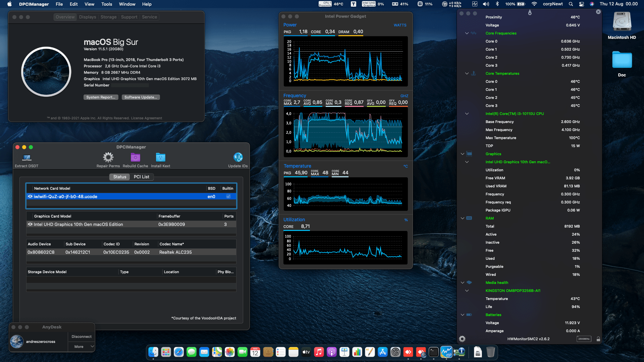The width and height of the screenshot is (644, 362).
Task: Open Launchpad from the dock
Action: 166,352
